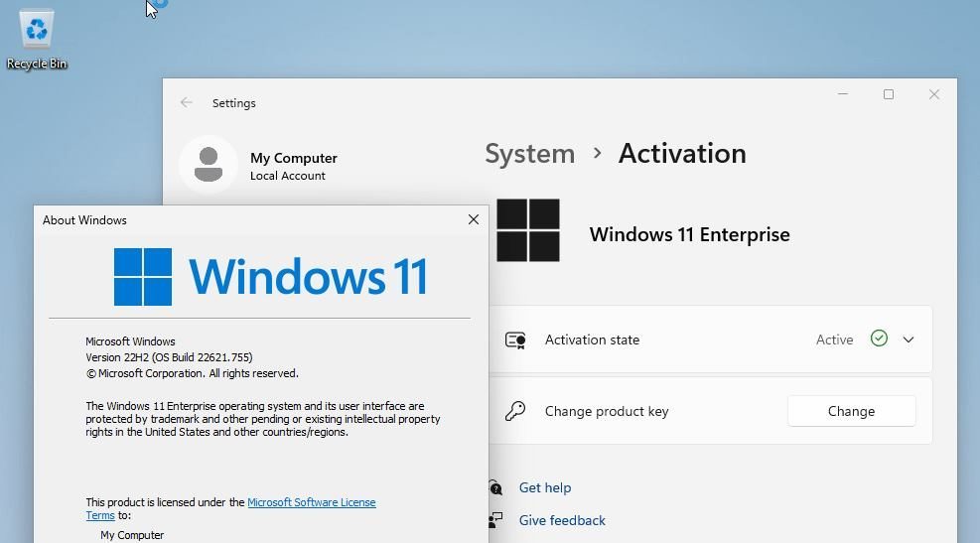Click the Settings back arrow
The width and height of the screenshot is (980, 543).
coord(186,102)
